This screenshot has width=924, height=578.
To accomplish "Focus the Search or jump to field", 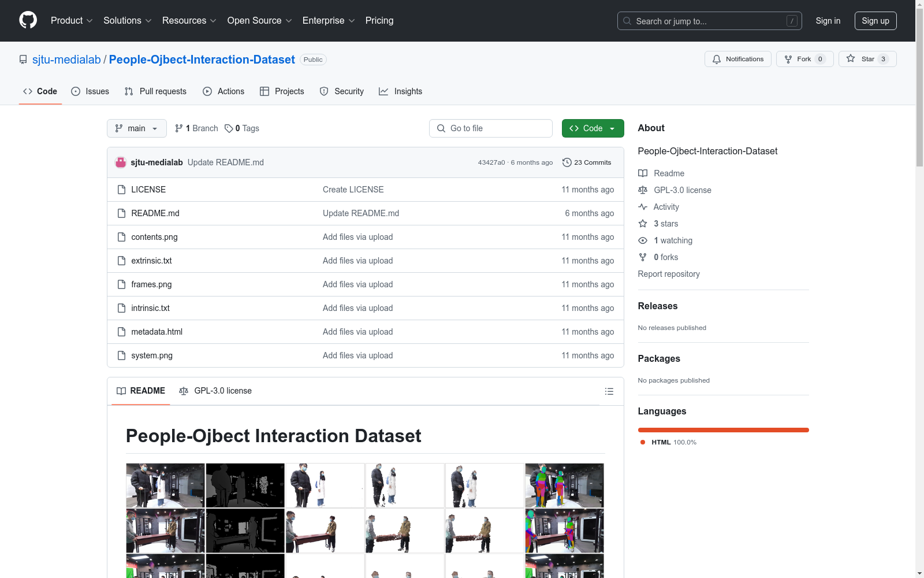I will [709, 21].
